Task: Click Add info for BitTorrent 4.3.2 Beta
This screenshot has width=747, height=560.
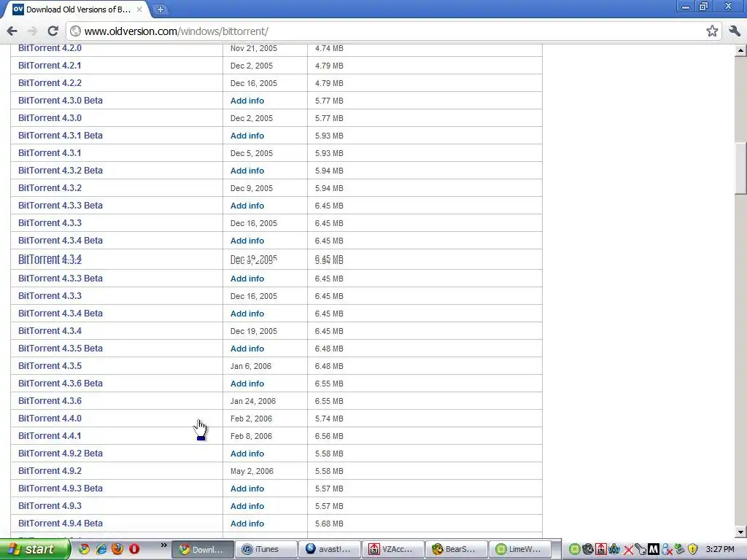Action: click(x=247, y=171)
